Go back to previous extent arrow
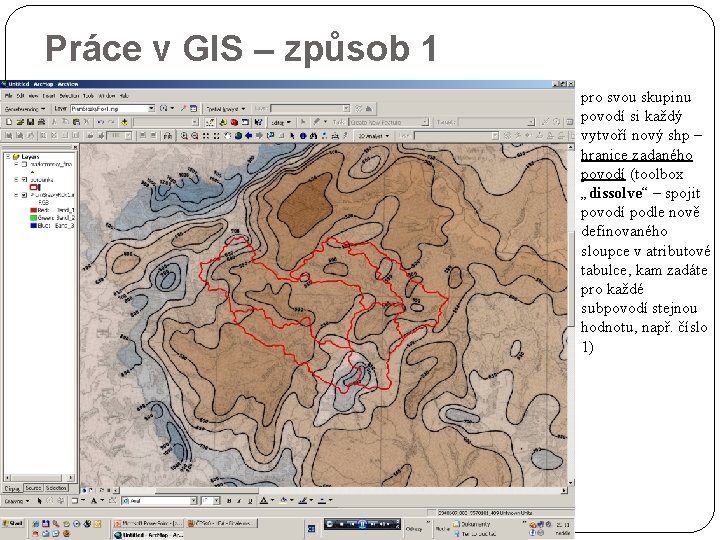720x540 pixels. click(248, 136)
